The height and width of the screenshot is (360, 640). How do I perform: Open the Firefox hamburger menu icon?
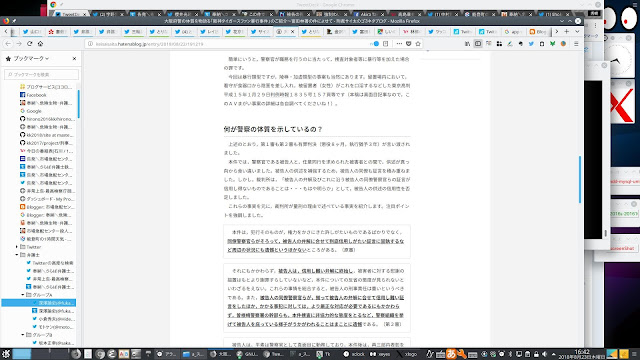click(x=576, y=44)
